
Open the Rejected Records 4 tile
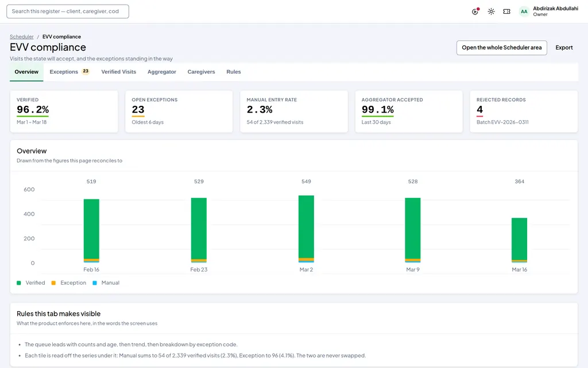click(524, 111)
